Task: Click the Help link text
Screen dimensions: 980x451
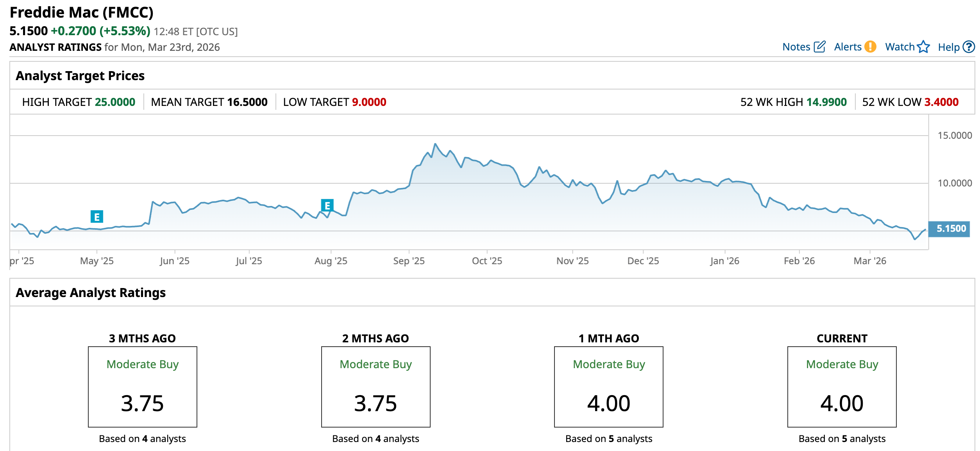Action: (x=948, y=47)
